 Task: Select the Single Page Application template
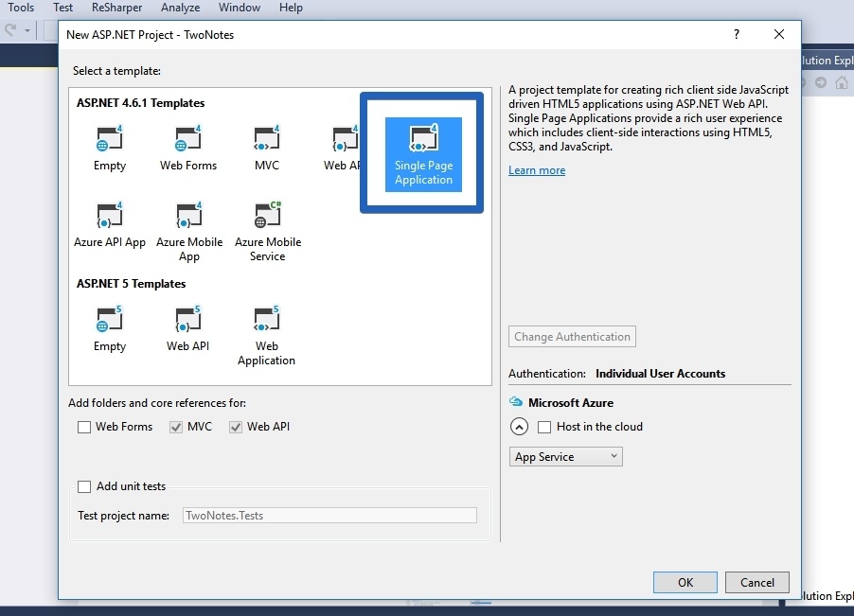[424, 154]
